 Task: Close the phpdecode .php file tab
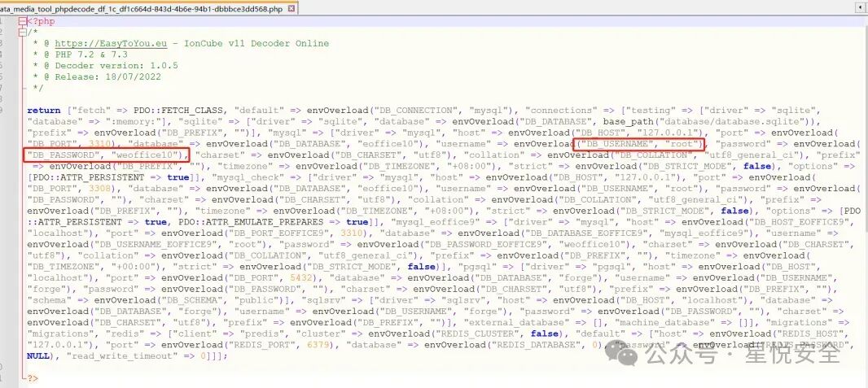pyautogui.click(x=292, y=10)
